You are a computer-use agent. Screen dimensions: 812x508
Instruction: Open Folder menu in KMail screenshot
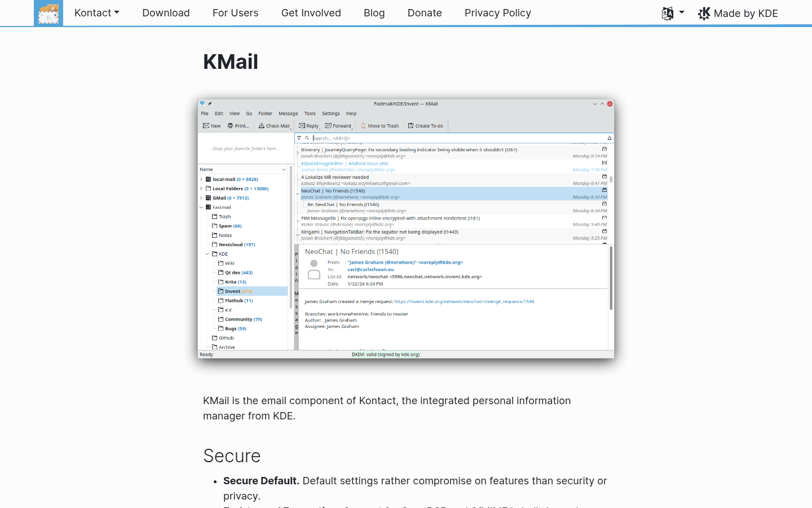265,113
